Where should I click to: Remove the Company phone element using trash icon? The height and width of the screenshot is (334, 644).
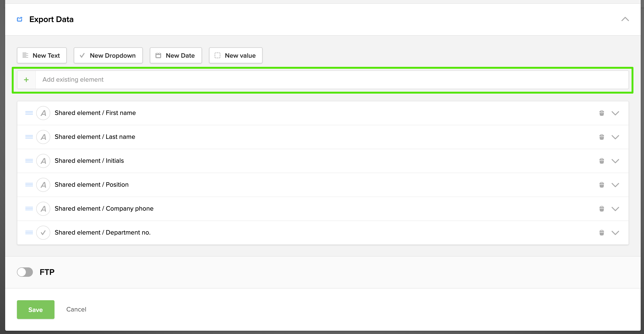(601, 209)
